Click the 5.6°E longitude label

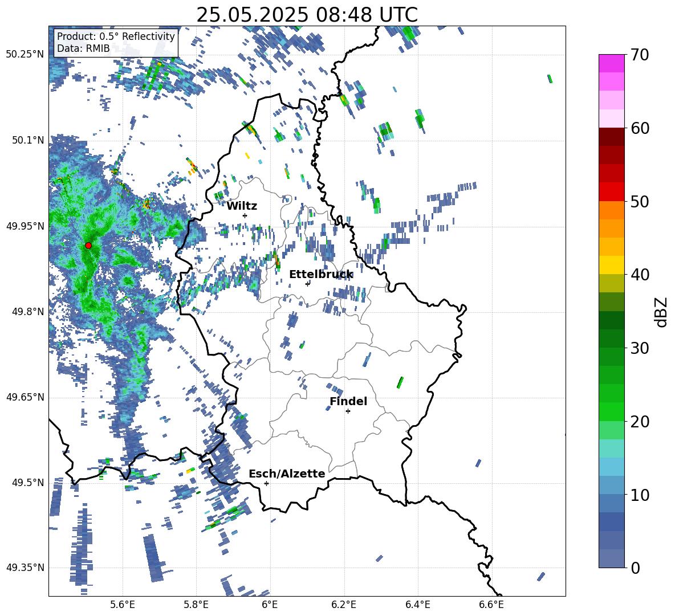pos(123,605)
